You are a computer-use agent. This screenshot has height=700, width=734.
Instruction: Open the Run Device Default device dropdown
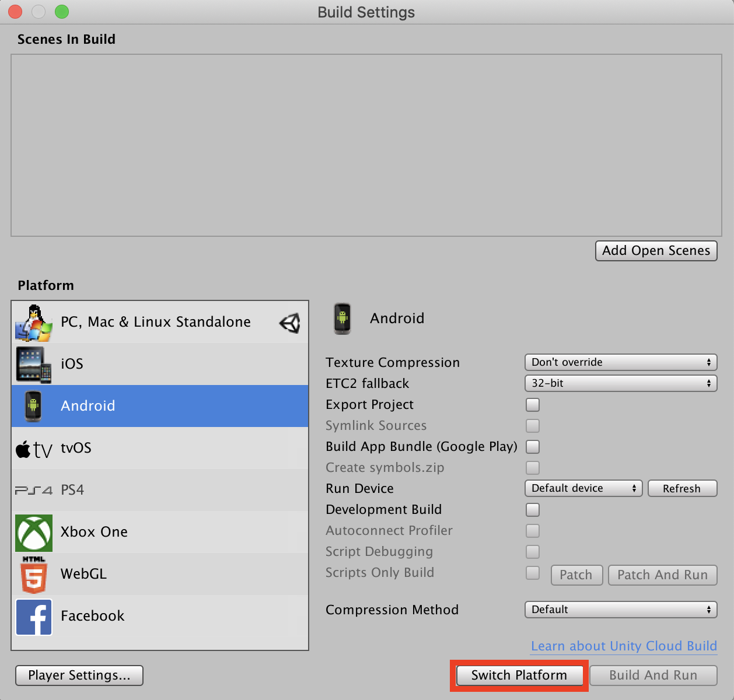pyautogui.click(x=583, y=488)
